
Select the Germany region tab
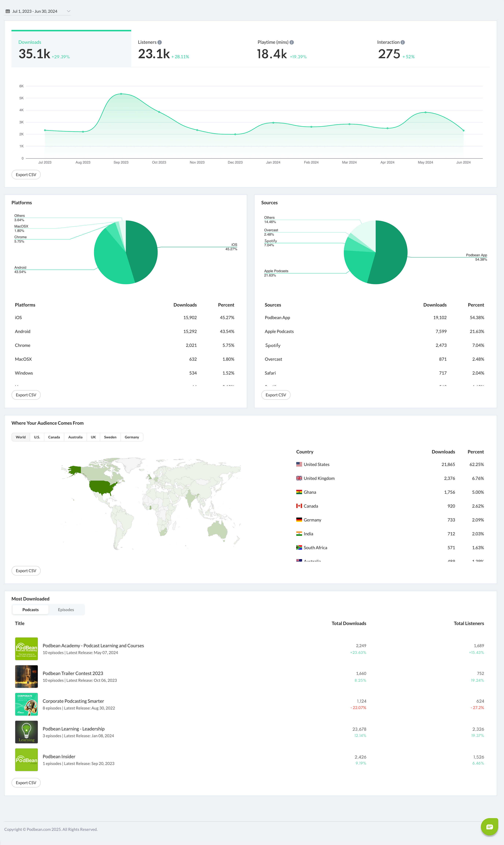(x=132, y=437)
